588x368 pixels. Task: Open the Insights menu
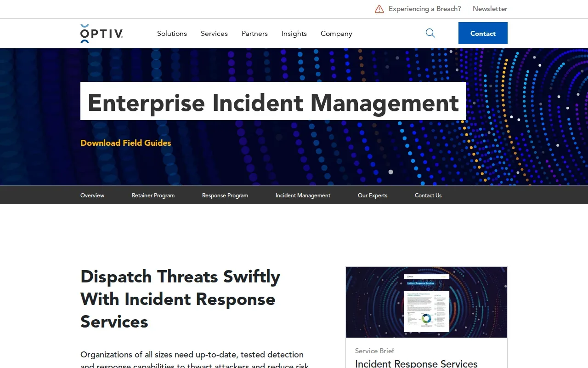(x=294, y=34)
